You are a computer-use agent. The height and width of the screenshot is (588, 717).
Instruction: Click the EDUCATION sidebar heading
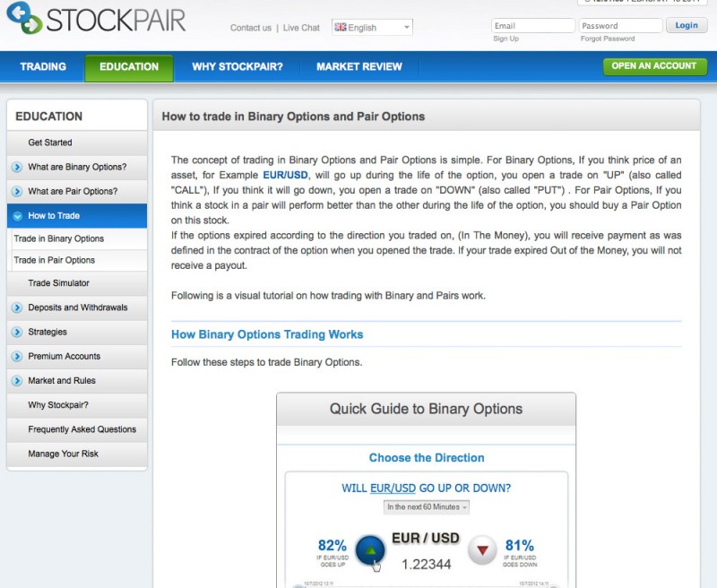tap(49, 117)
